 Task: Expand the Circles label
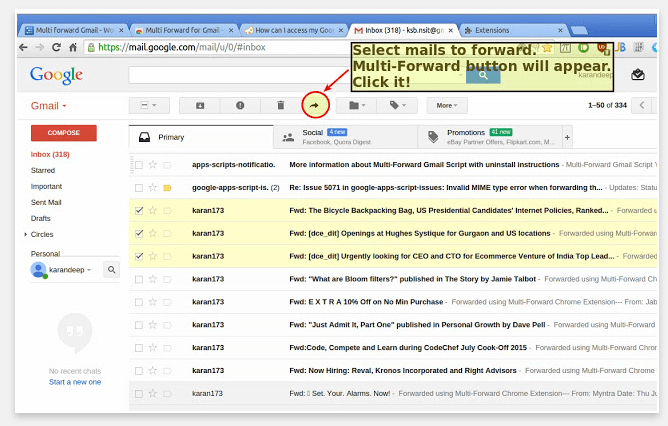point(26,234)
